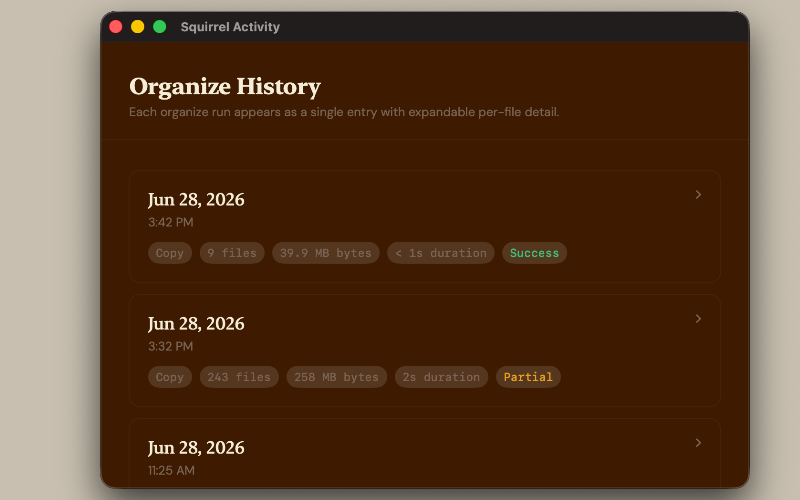Expand the 3:32 PM organize run chevron

coord(698,318)
